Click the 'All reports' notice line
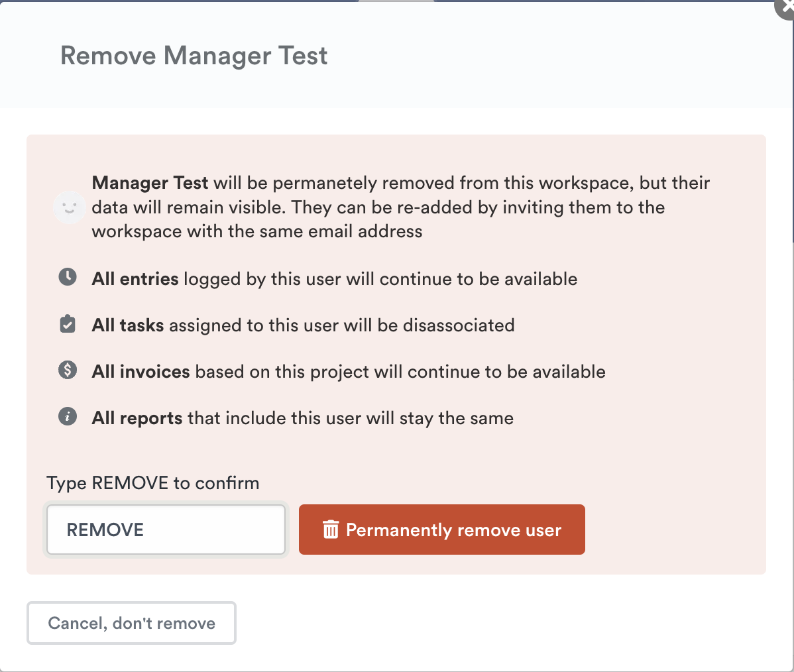 tap(302, 418)
